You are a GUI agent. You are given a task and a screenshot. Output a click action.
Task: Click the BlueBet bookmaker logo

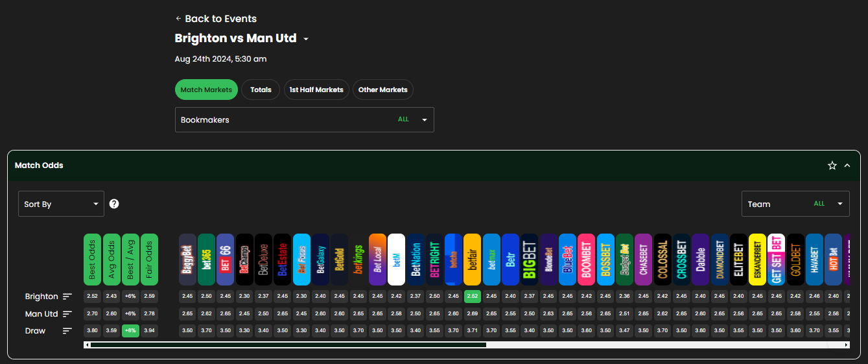click(567, 260)
